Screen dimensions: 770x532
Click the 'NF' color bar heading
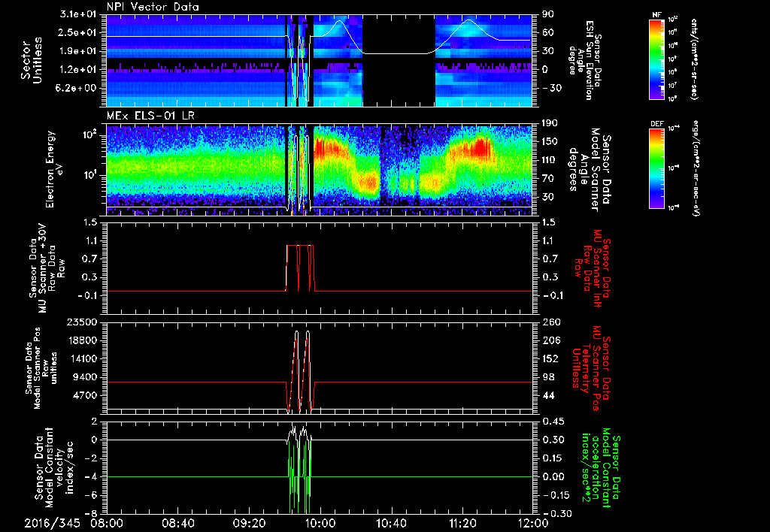coord(656,15)
